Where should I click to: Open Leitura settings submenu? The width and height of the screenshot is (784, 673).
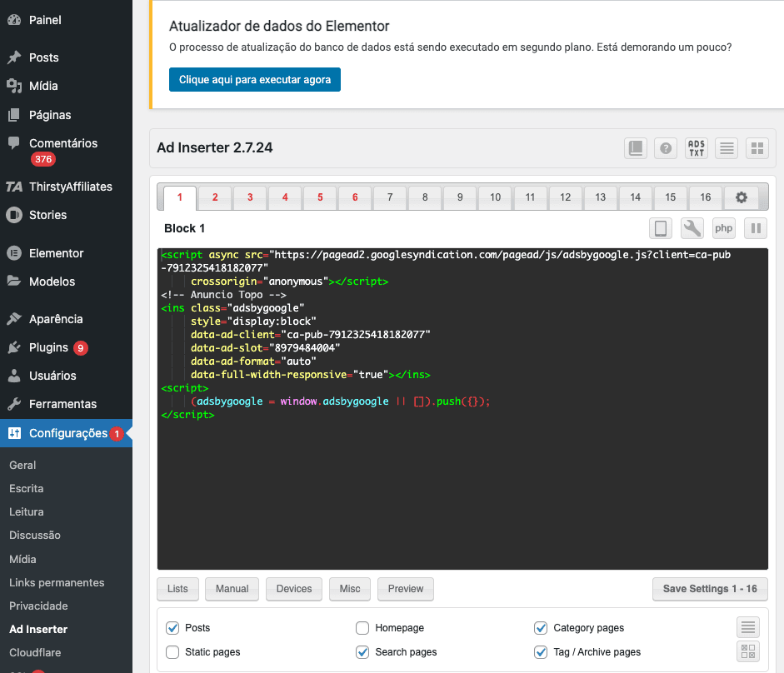[x=27, y=512]
